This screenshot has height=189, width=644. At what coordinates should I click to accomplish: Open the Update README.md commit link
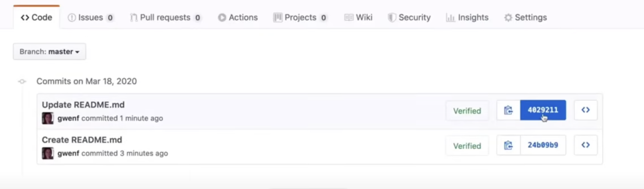tap(83, 105)
